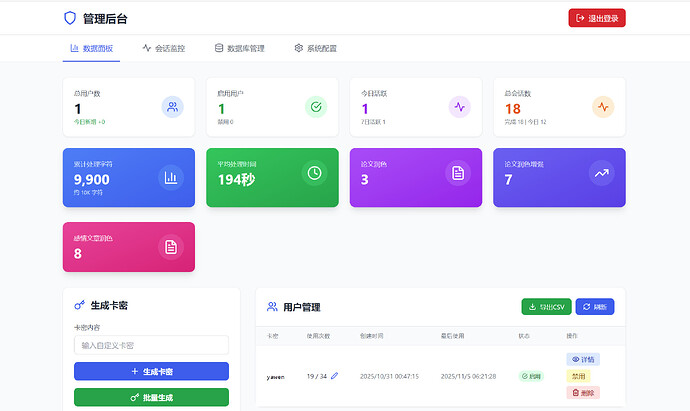Click the 2025/10/31 00:47:15 creation time
This screenshot has width=690, height=411.
pos(389,376)
